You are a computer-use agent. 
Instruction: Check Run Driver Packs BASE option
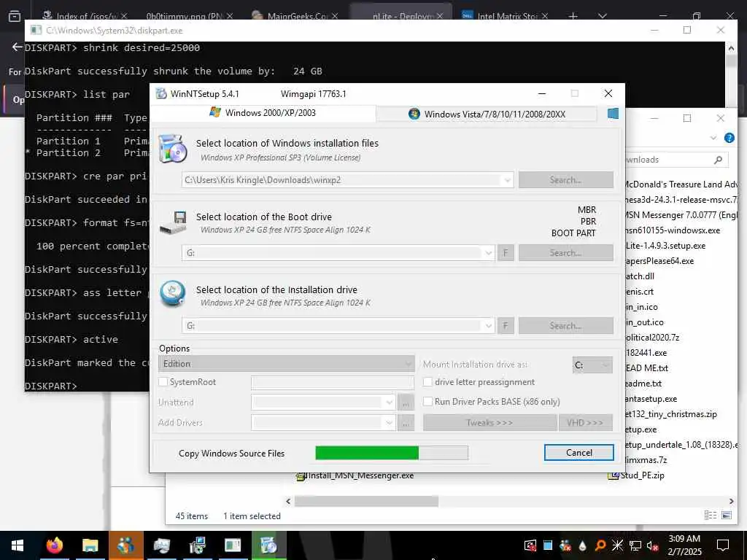point(427,402)
